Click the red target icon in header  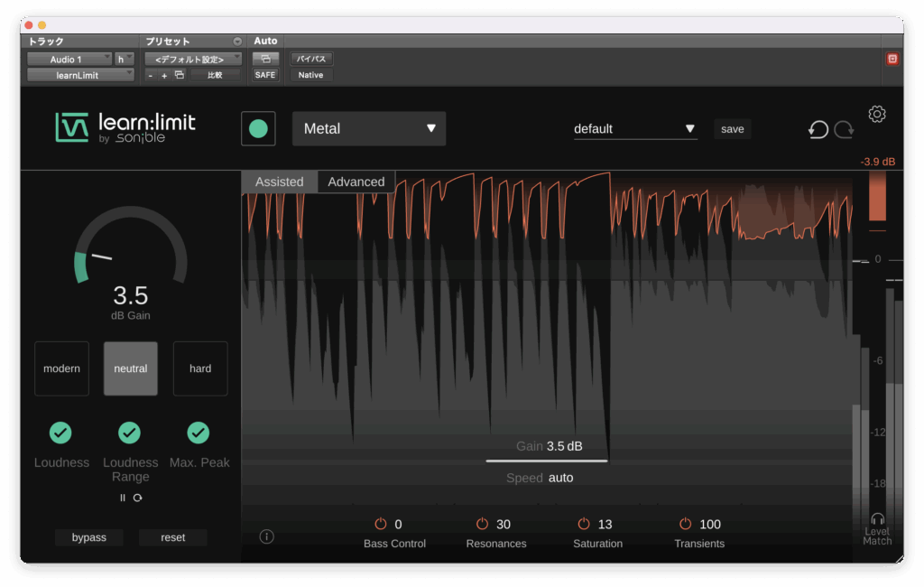pyautogui.click(x=892, y=59)
